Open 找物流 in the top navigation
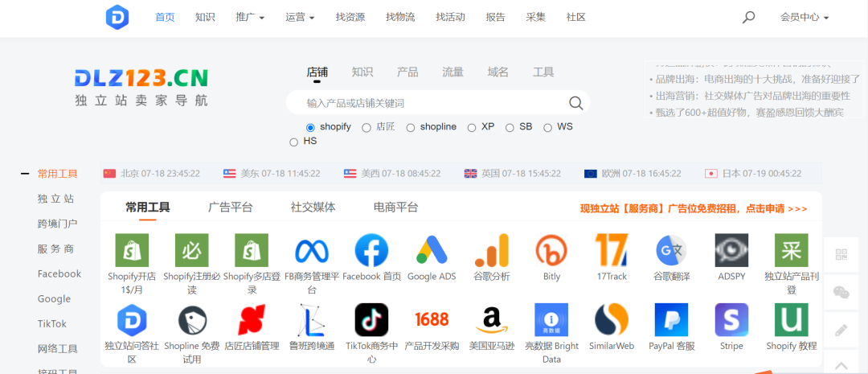Viewport: 868px width, 374px height. [400, 17]
